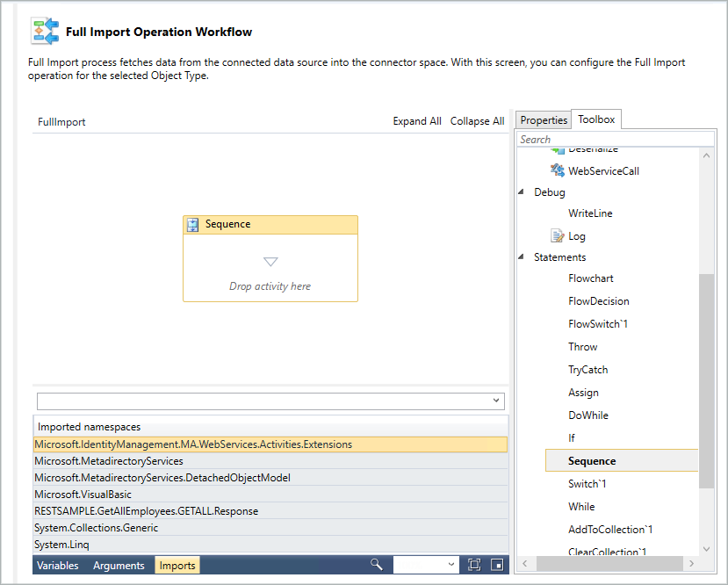Click Expand All
Viewport: 728px width, 585px height.
417,121
